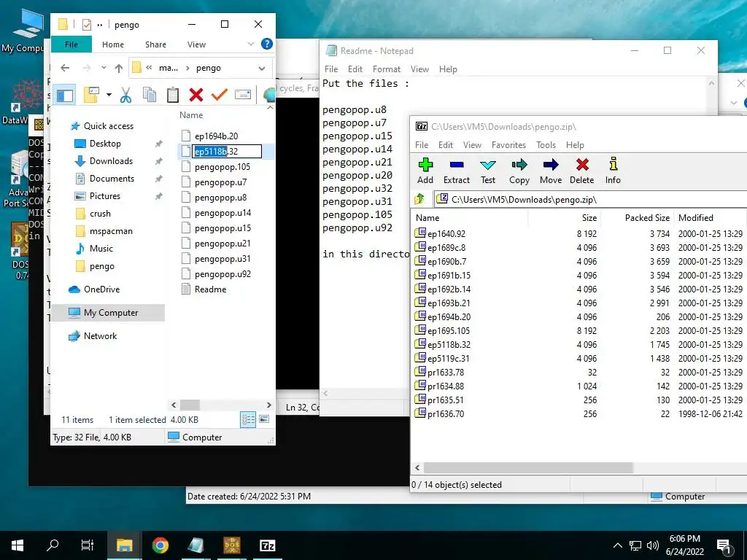Image resolution: width=747 pixels, height=560 pixels.
Task: Open Explorer View tab
Action: (196, 44)
